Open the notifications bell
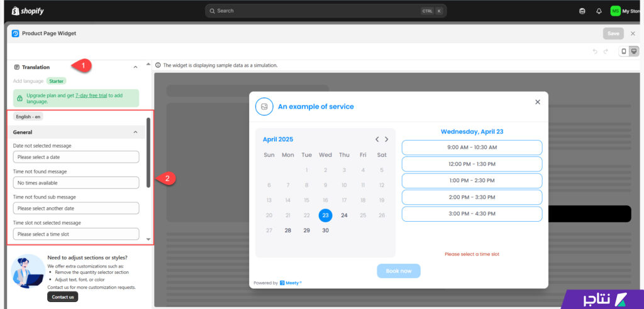 tap(599, 11)
